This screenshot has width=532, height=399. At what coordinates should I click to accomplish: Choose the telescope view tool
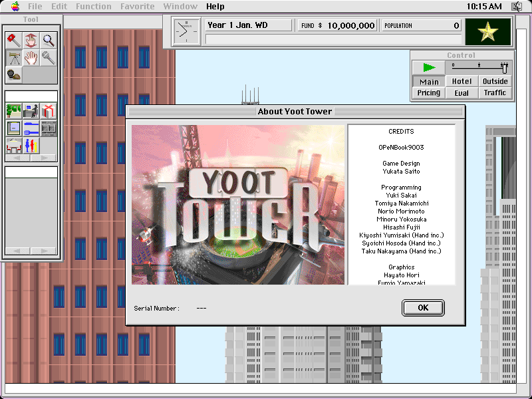(13, 58)
